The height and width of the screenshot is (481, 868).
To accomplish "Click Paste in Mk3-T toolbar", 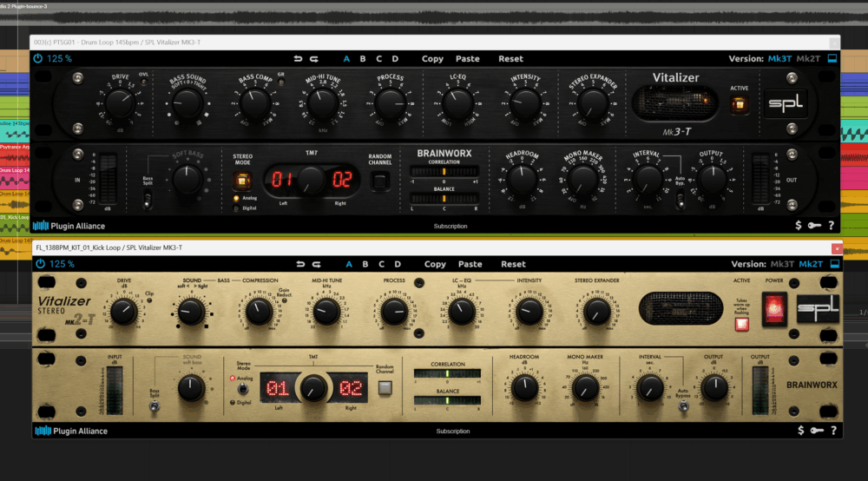I will (x=468, y=59).
